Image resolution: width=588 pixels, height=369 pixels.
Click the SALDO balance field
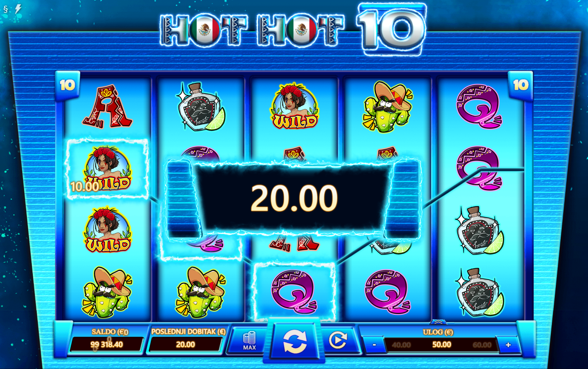point(107,345)
